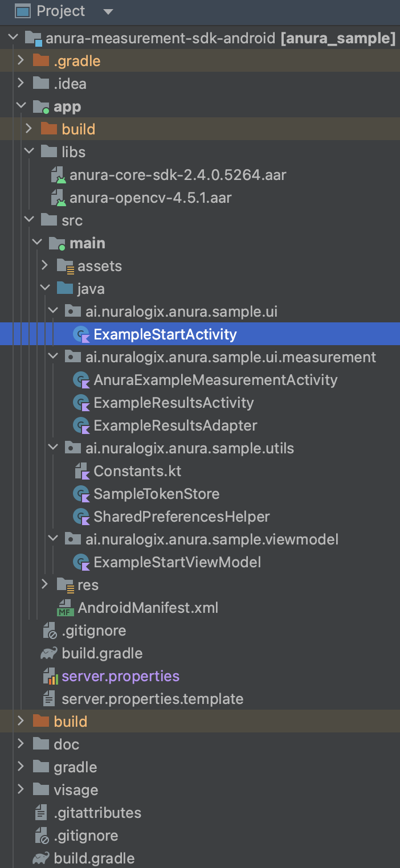
Task: Click the manifest icon beside AndroidManifest.xml
Action: pyautogui.click(x=66, y=608)
